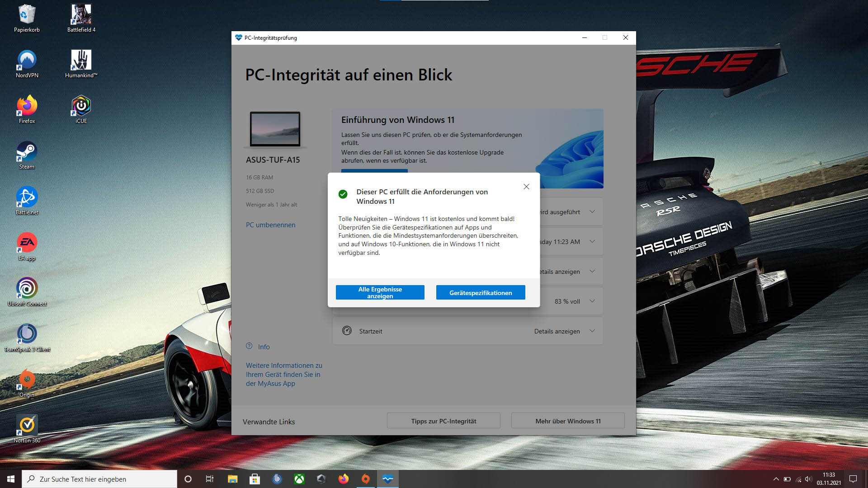
Task: Open the Papierkorb recycle bin icon
Action: [27, 19]
